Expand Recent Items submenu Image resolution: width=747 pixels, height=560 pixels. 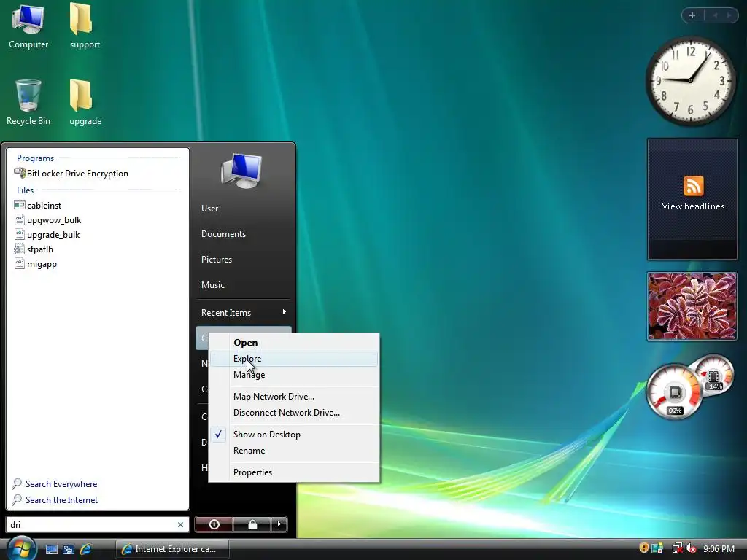(244, 312)
